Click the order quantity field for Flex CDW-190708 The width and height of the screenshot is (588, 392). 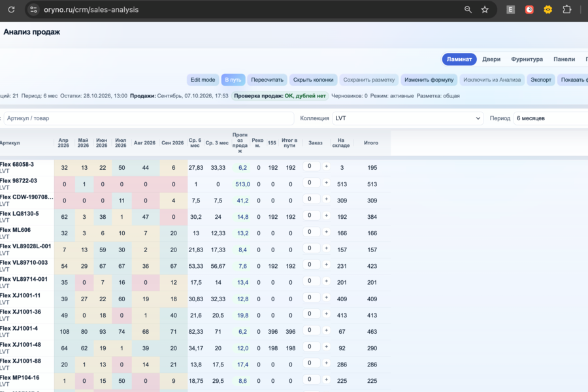(x=311, y=199)
